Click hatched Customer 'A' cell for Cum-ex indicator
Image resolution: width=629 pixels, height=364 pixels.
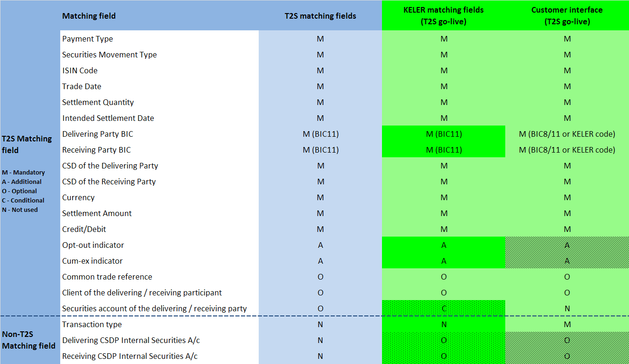(x=567, y=261)
